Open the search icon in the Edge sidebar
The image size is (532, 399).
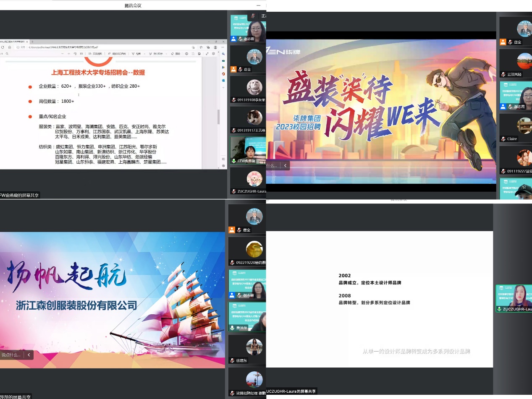pos(223,54)
